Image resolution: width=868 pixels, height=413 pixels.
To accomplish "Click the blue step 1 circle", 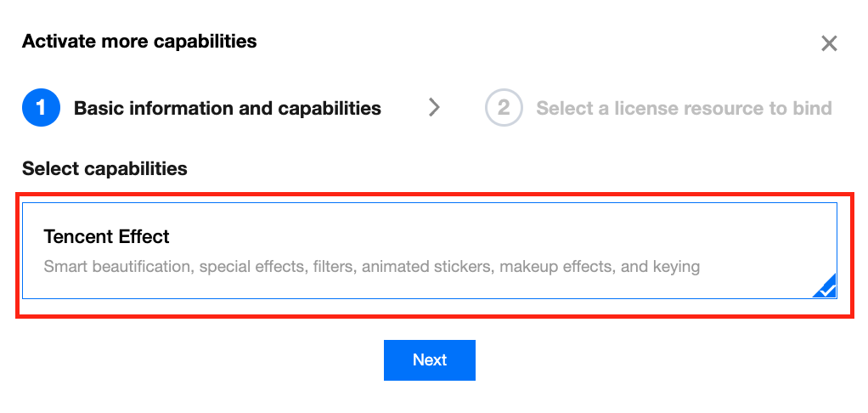I will click(41, 109).
